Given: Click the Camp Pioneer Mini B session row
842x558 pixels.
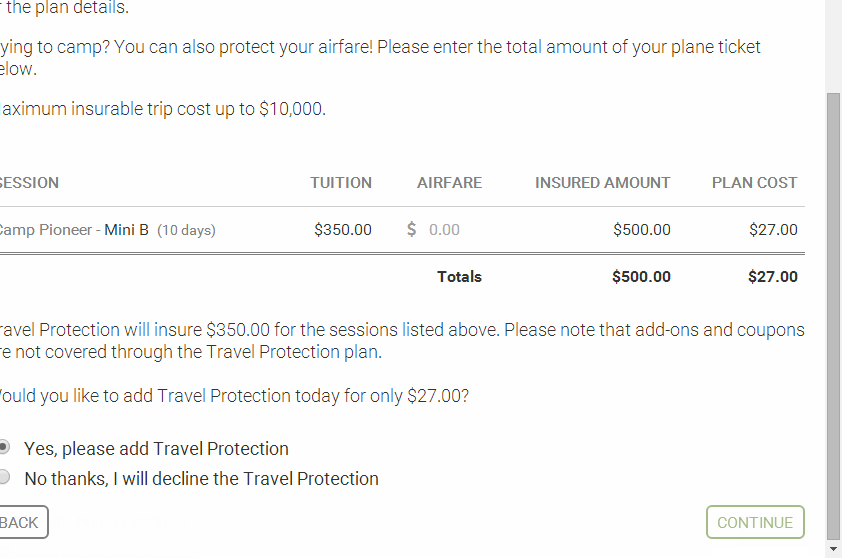Looking at the screenshot, I should click(x=75, y=230).
